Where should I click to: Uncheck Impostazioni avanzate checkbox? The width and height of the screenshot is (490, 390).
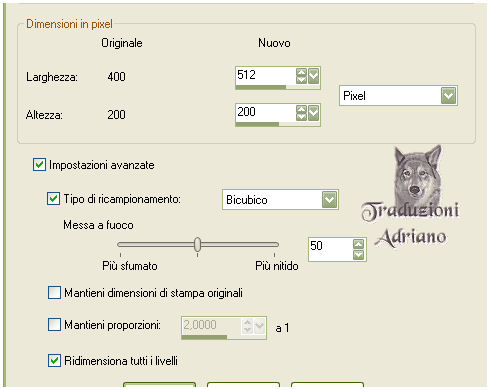pos(39,165)
